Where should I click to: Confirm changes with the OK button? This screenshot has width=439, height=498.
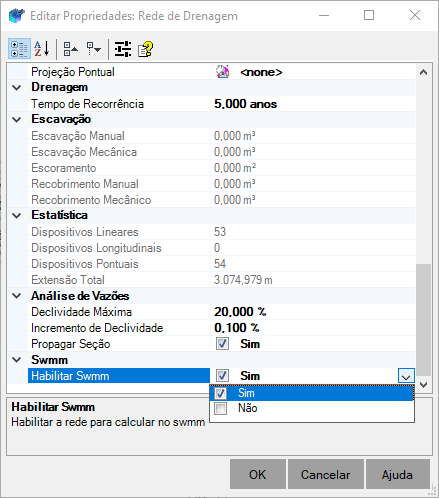[x=258, y=474]
